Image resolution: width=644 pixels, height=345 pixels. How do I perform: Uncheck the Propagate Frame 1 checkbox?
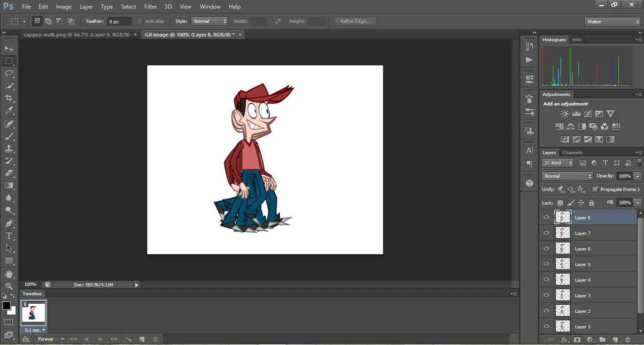tap(595, 189)
